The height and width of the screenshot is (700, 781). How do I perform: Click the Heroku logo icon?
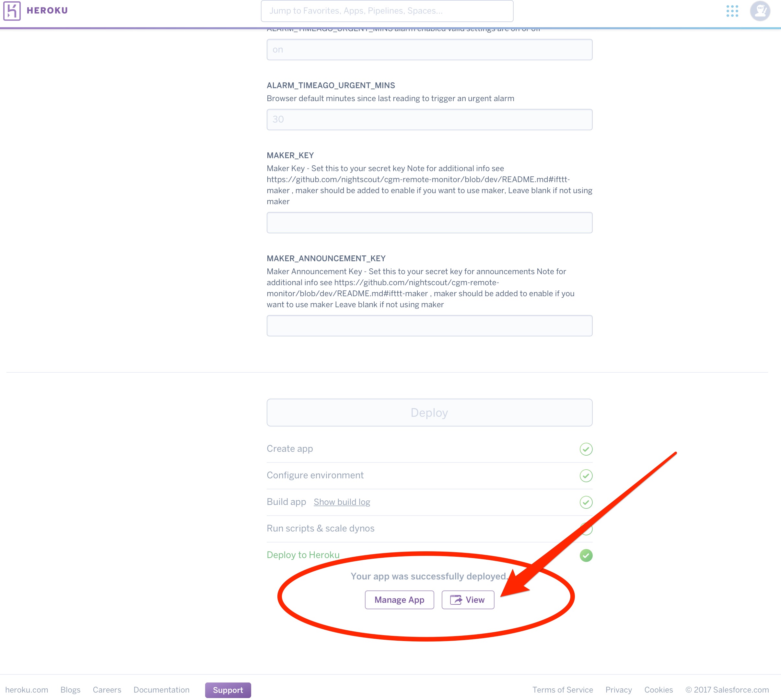click(x=12, y=11)
